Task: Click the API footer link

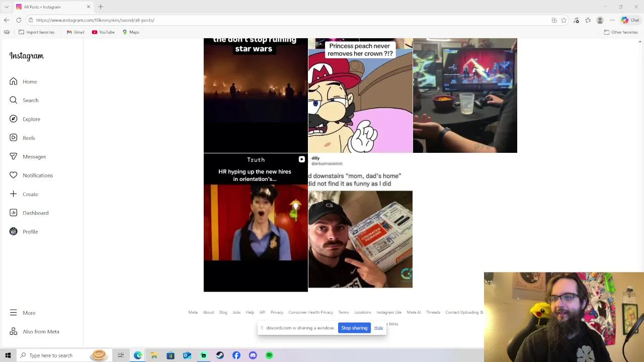Action: 262,312
